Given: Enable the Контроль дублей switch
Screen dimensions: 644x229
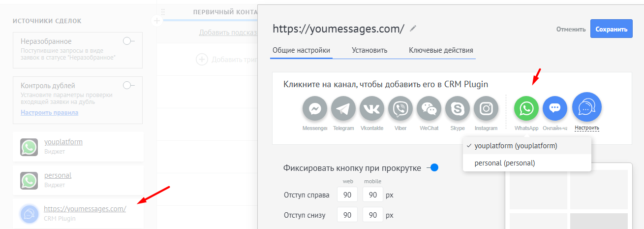Looking at the screenshot, I should pos(128,86).
